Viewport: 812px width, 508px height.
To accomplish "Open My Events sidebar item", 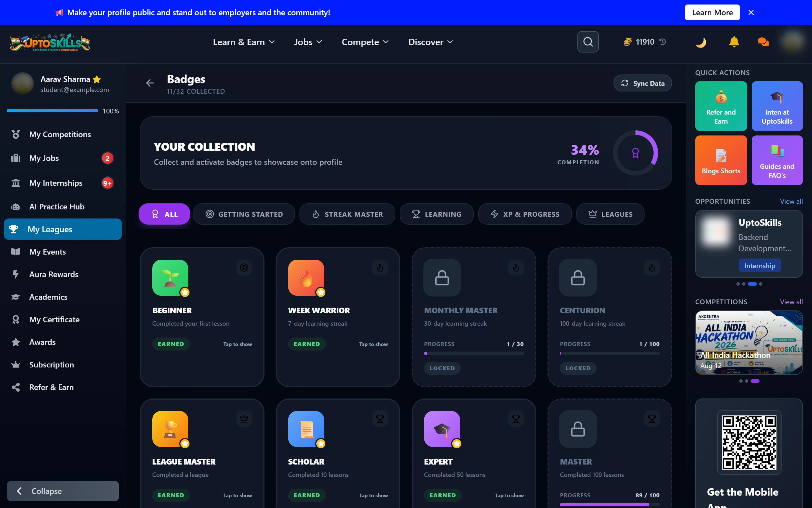I will (x=63, y=252).
